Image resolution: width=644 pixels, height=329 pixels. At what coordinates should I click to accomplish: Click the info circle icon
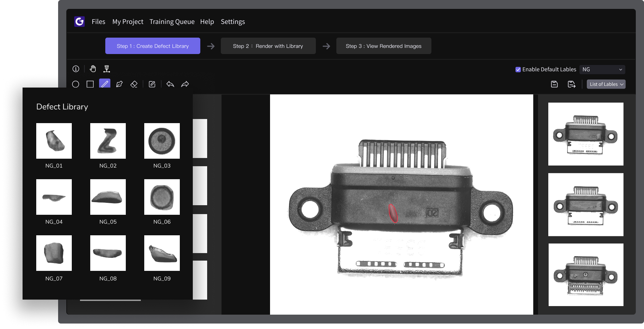tap(76, 69)
